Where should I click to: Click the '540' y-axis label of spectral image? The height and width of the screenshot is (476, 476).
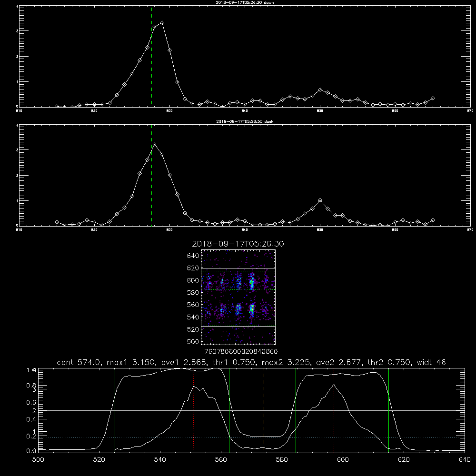[193, 317]
